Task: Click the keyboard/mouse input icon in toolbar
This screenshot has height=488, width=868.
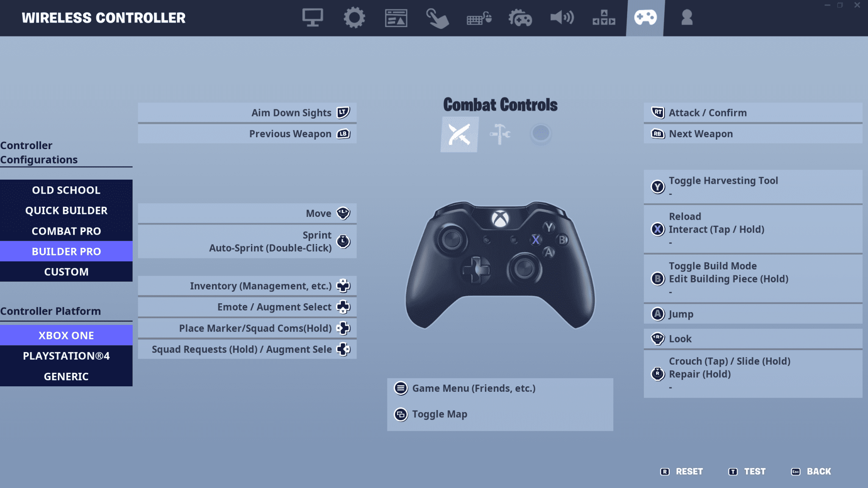Action: 478,18
